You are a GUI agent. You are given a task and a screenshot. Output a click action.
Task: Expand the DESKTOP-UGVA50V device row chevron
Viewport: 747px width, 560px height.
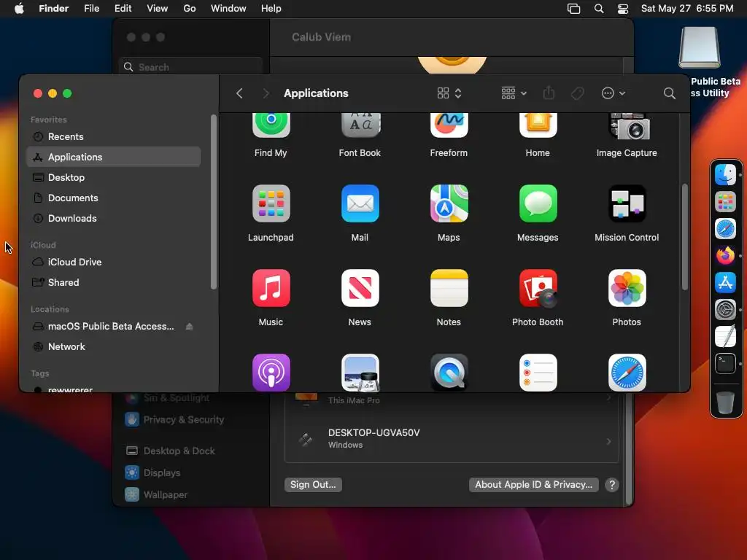(x=609, y=441)
